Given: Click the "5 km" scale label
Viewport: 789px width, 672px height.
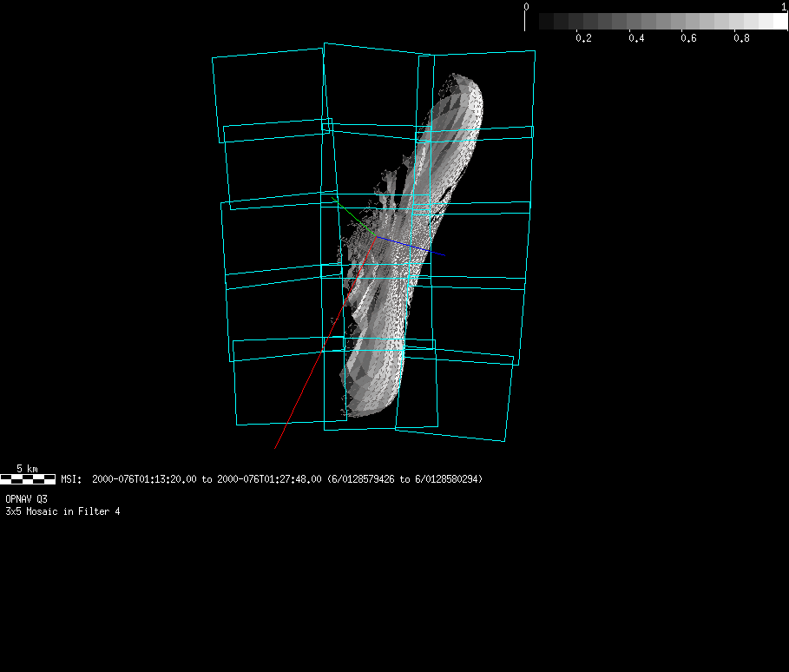Looking at the screenshot, I should point(28,469).
